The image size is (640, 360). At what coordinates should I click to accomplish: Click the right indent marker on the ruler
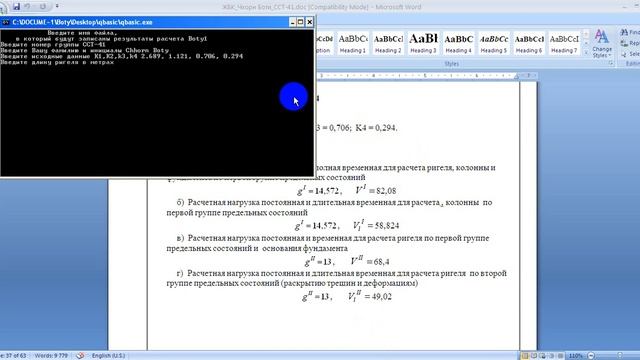516,76
